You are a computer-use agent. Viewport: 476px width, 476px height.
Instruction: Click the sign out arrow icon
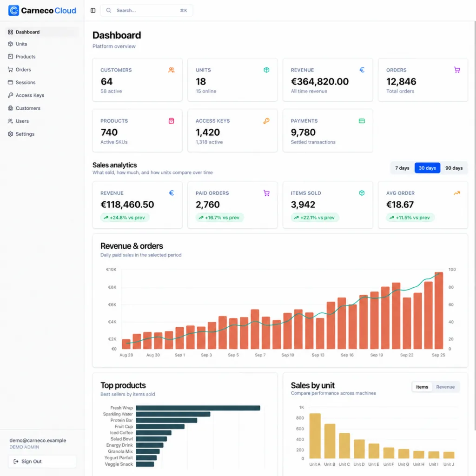tap(16, 462)
